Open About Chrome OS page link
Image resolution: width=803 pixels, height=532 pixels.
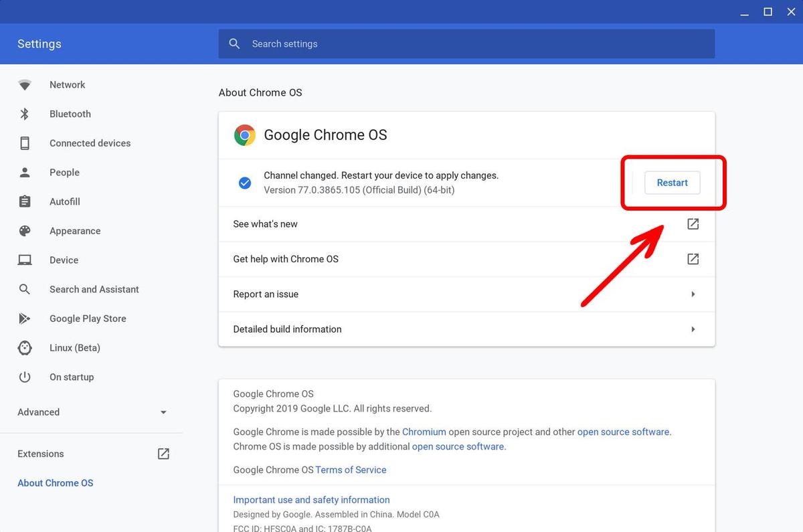[56, 483]
